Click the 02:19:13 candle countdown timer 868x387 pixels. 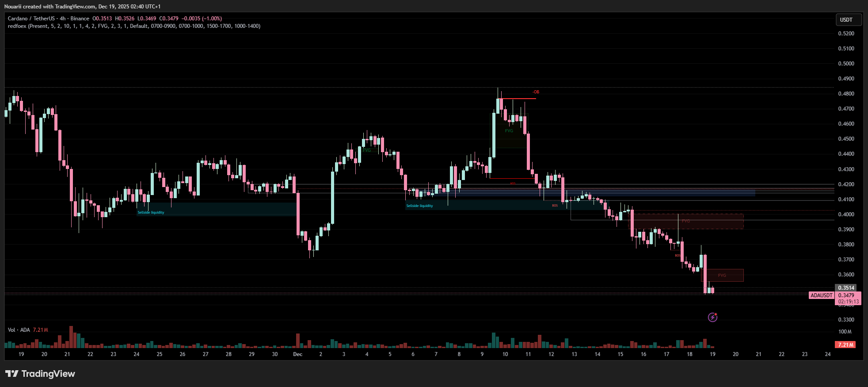pyautogui.click(x=849, y=302)
